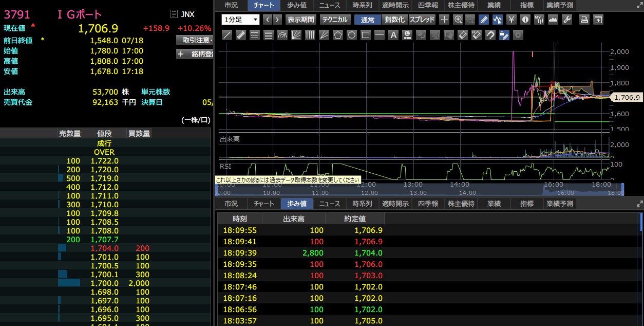Screen dimensions: 644x326
Task: Select the eraser tool
Action: coord(463,35)
